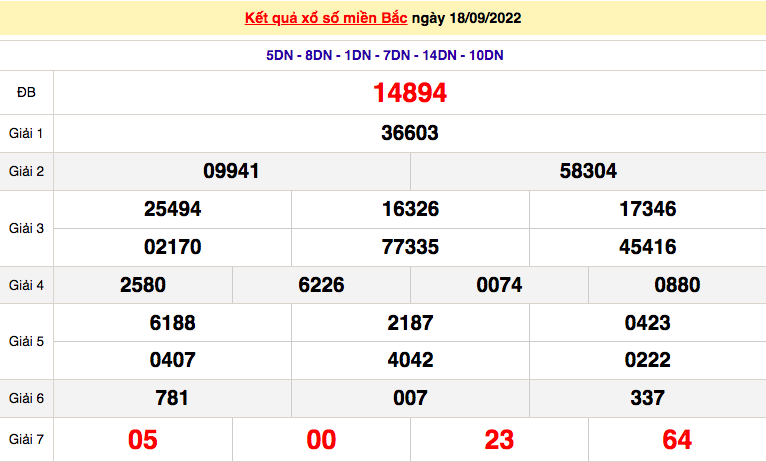Select the Giải 3 number 25494
Screen dimensions: 766x462
click(173, 209)
